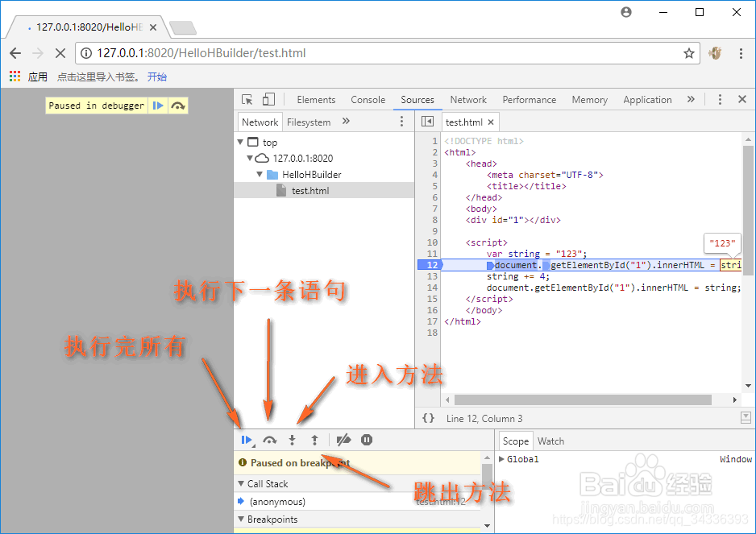Viewport: 756px width, 534px height.
Task: Select (anonymous) call stack frame
Action: click(357, 501)
